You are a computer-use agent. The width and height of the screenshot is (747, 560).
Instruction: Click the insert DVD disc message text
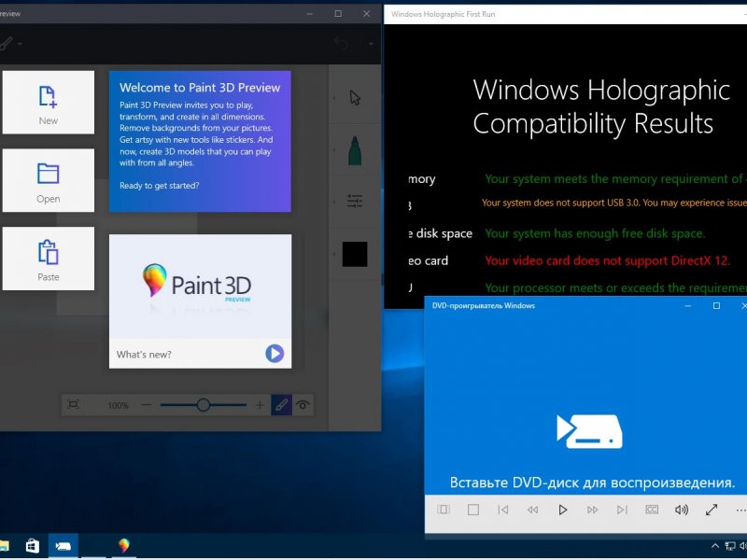click(592, 483)
